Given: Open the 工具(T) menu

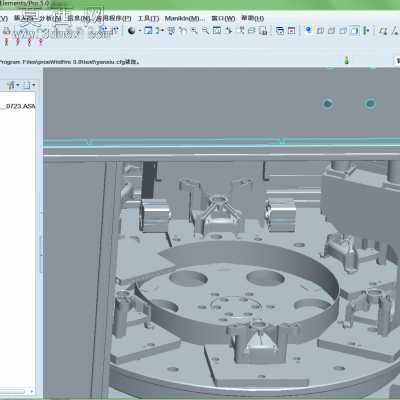Looking at the screenshot, I should (148, 18).
